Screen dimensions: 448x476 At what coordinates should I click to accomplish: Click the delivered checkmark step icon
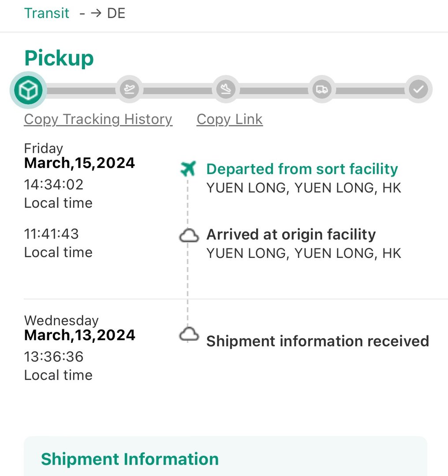pyautogui.click(x=418, y=90)
